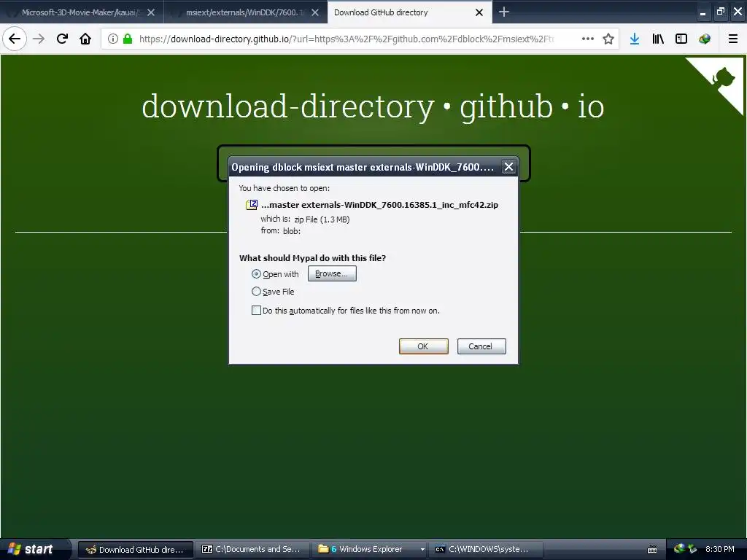Open a new browser tab
Screen dimensions: 747x560
(503, 12)
